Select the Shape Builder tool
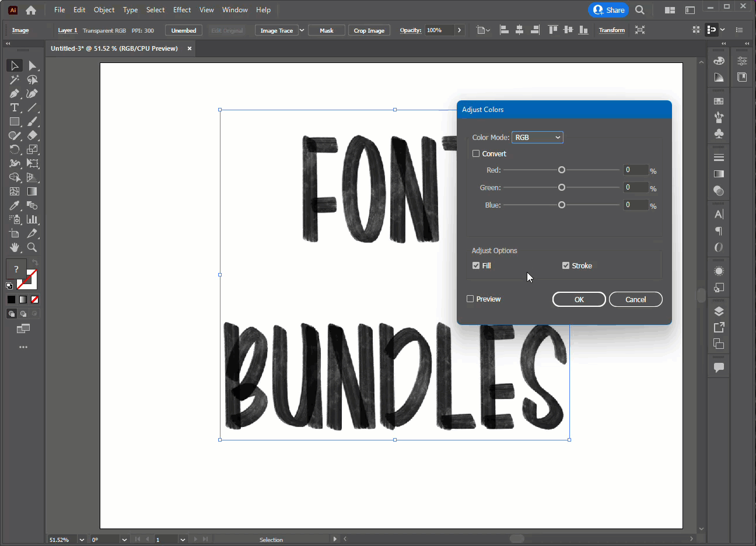 (15, 177)
